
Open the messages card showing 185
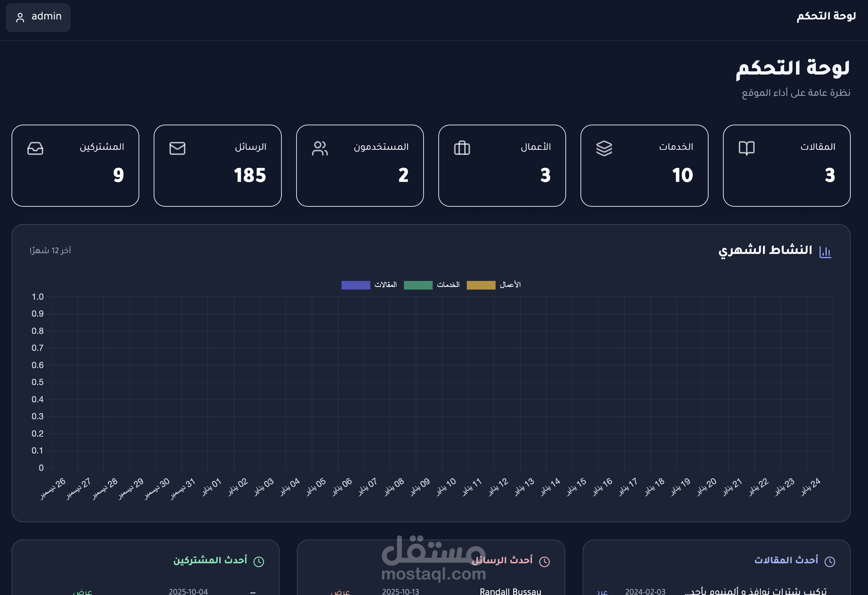click(x=217, y=166)
